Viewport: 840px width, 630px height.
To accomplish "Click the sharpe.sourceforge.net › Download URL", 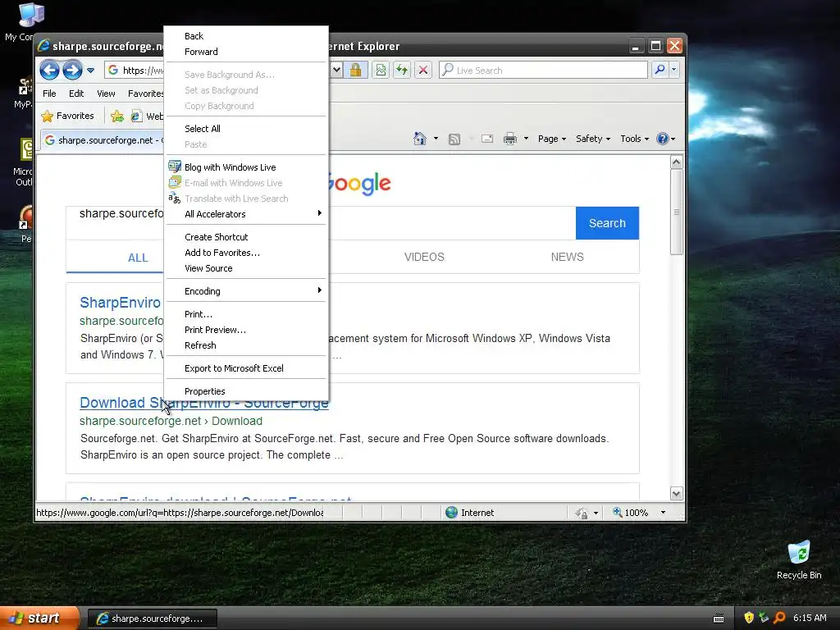I will [171, 421].
